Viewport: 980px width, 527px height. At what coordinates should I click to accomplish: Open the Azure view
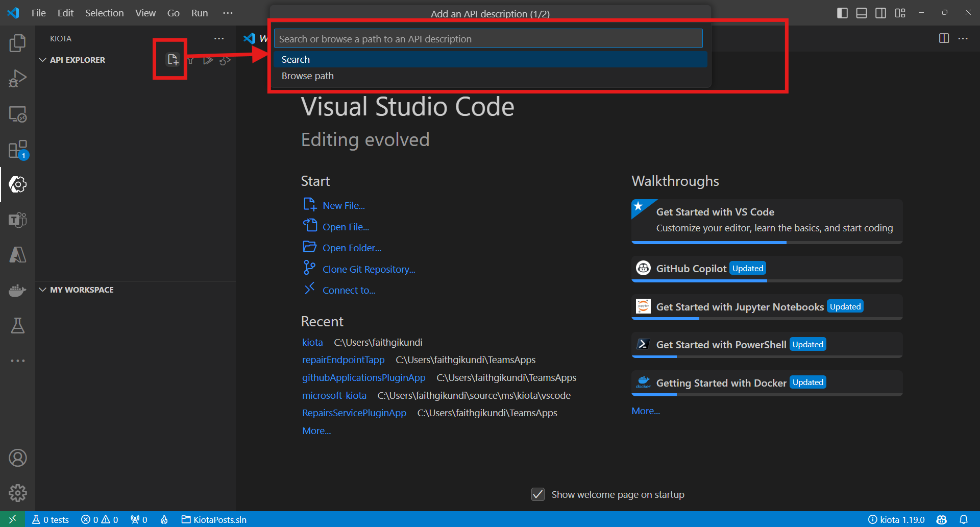(x=17, y=255)
